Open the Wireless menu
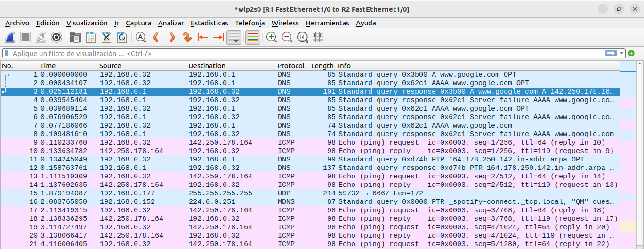 pyautogui.click(x=285, y=23)
